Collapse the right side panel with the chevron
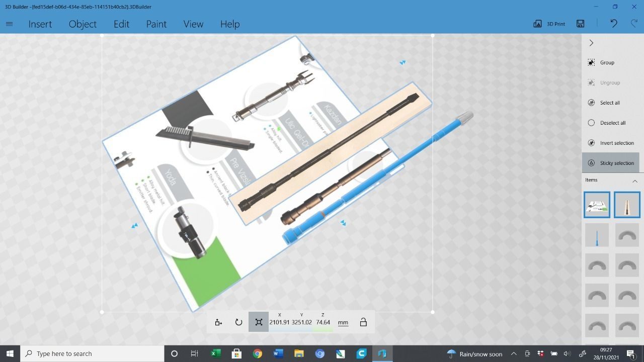 [x=591, y=43]
